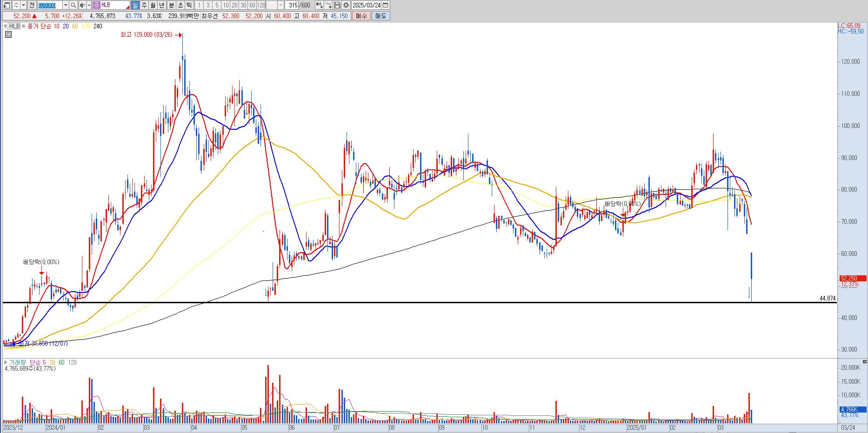Click the stock code input 028300
Screen dimensions: 868x433
[x=50, y=5]
